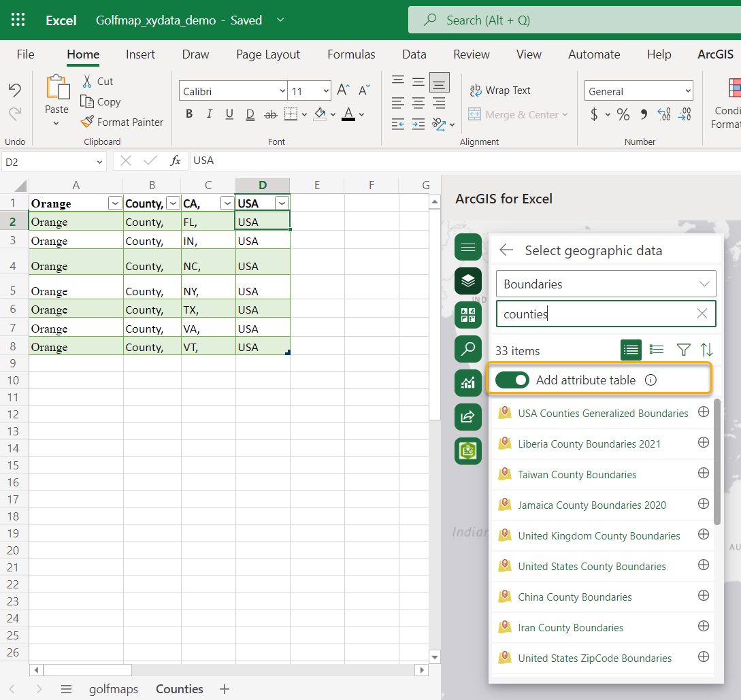Apply bold formatting to cell D2
This screenshot has height=700, width=741.
(188, 114)
